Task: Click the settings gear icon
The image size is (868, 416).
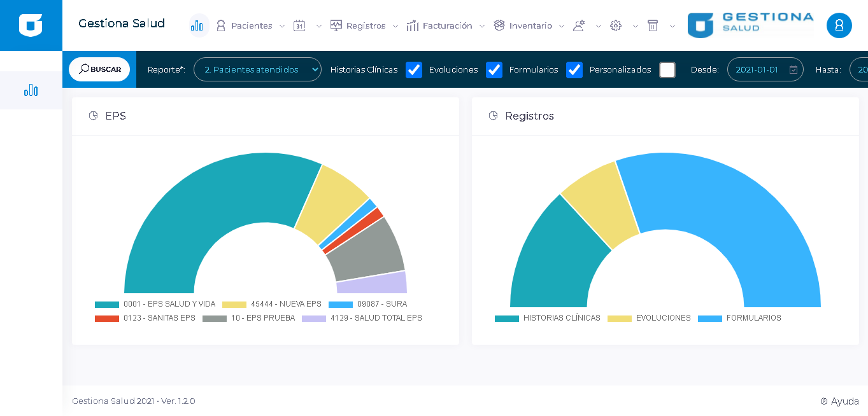Action: [x=616, y=25]
